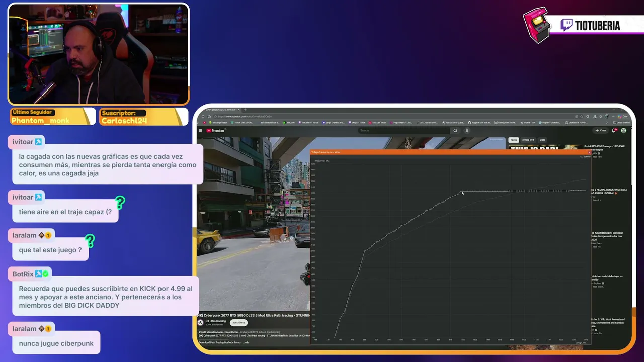This screenshot has height=362, width=644.
Task: Open the kick.com bookmark
Action: click(x=289, y=122)
